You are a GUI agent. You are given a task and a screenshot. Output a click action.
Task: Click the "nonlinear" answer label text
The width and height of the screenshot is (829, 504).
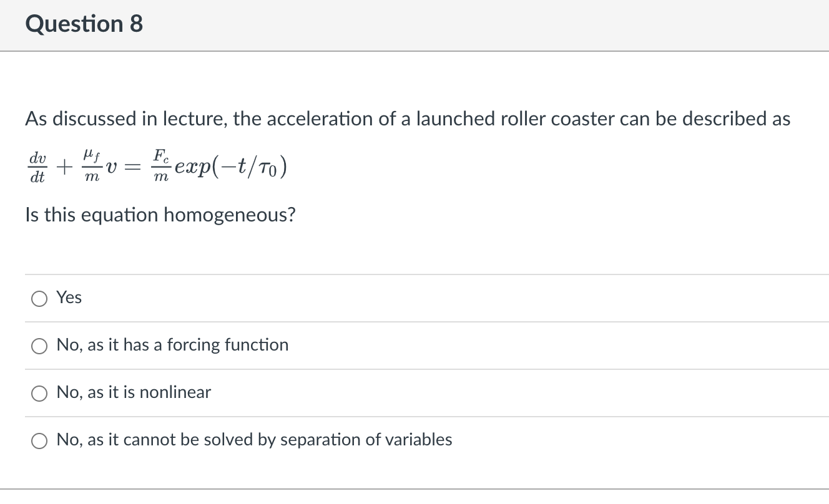134,392
